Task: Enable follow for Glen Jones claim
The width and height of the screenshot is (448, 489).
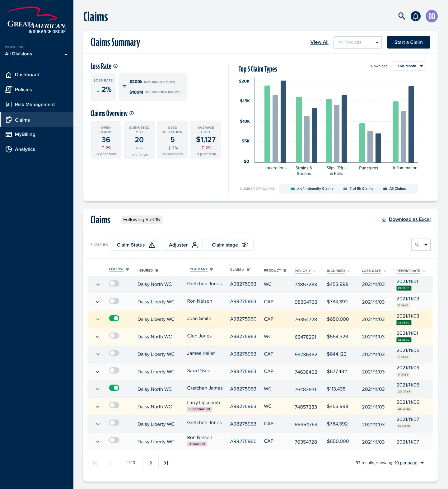Action: [x=114, y=336]
